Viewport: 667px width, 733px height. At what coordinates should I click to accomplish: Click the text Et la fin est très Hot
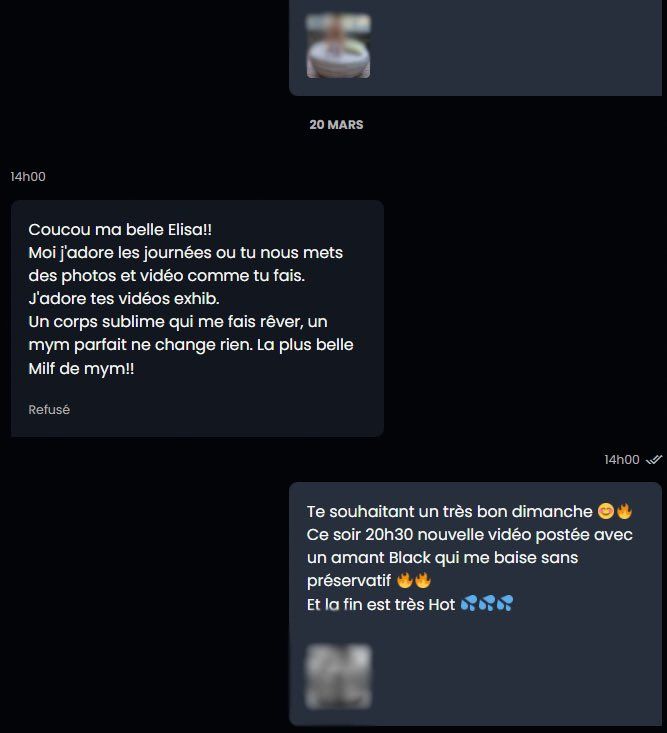point(381,604)
